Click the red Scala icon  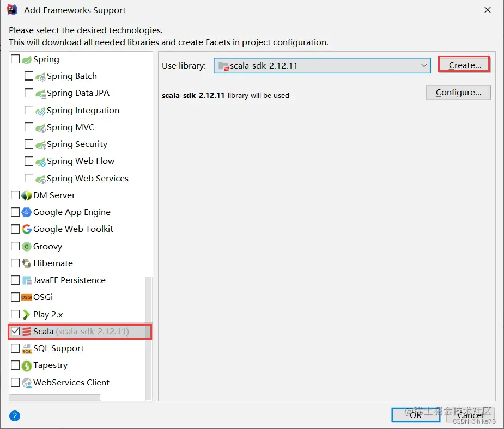[x=27, y=332]
